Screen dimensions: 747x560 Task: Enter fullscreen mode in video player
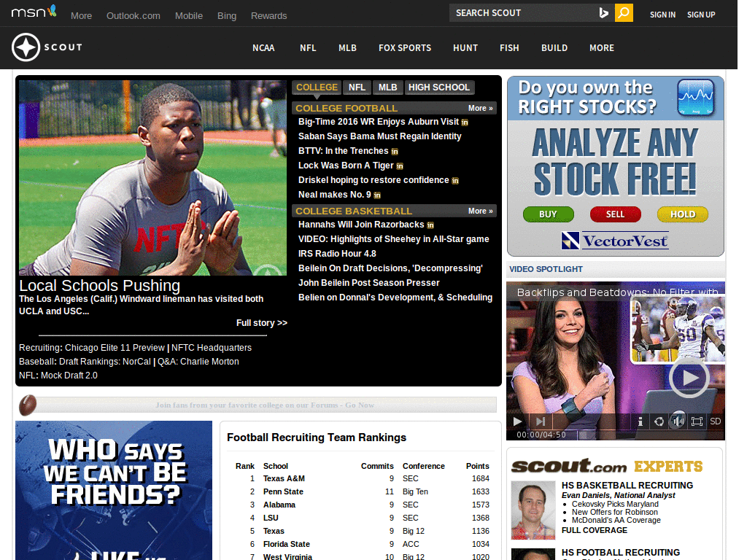pyautogui.click(x=697, y=421)
